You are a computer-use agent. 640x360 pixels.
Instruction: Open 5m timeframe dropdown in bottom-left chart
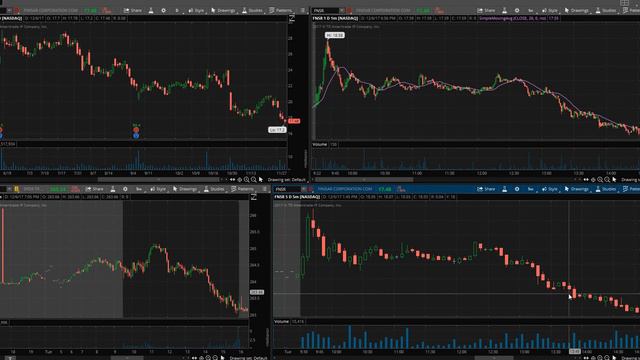(x=139, y=189)
